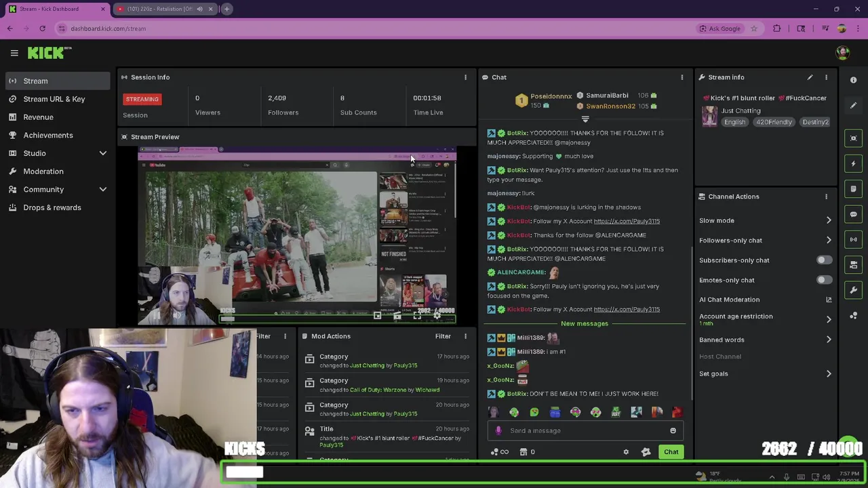Toggle the camera widget in right rail
Viewport: 868px width, 488px height.
pos(853,264)
